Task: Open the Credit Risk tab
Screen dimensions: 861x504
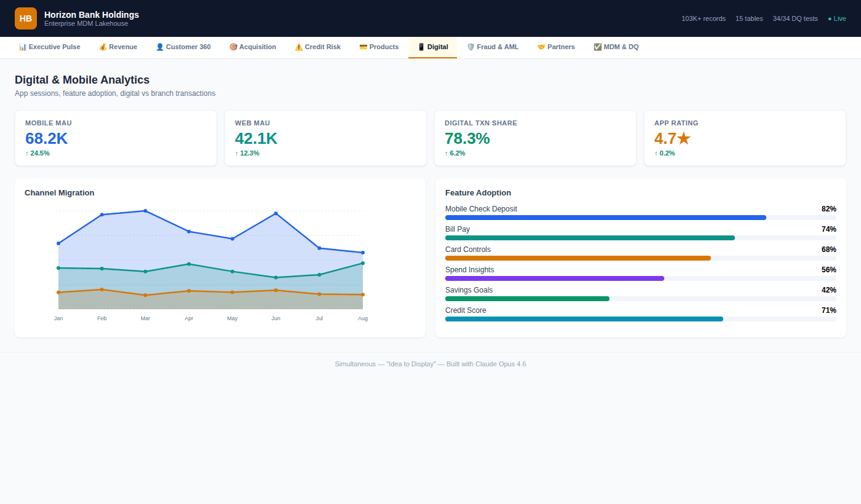Action: point(317,47)
